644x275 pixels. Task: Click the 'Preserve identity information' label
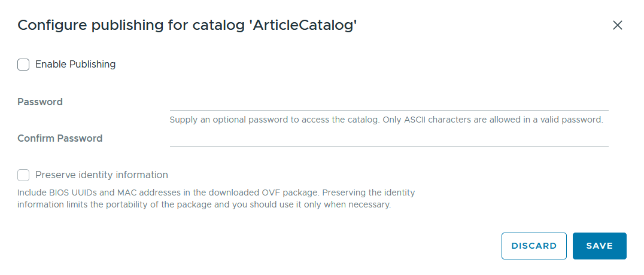point(102,175)
